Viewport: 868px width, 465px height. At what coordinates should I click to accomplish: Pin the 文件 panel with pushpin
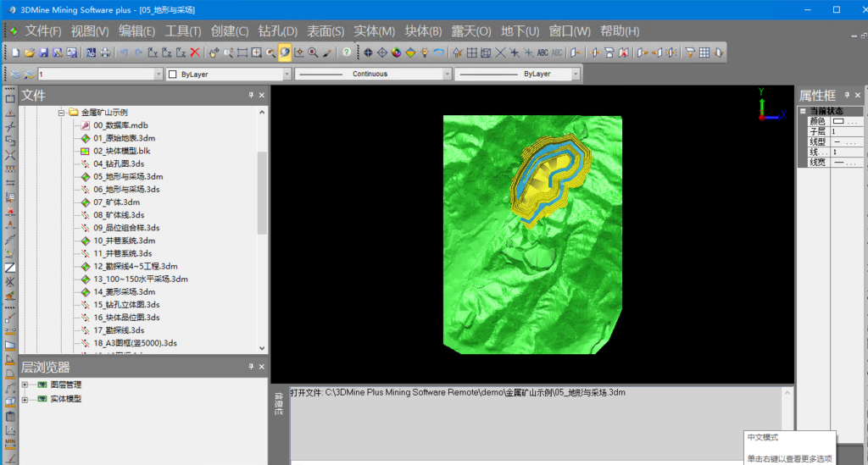click(x=251, y=95)
